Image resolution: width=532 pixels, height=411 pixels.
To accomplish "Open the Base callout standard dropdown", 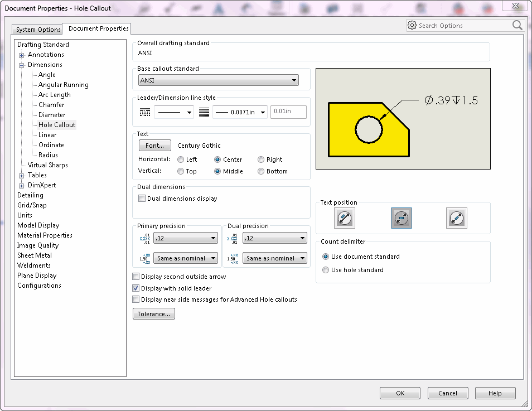I will point(219,80).
